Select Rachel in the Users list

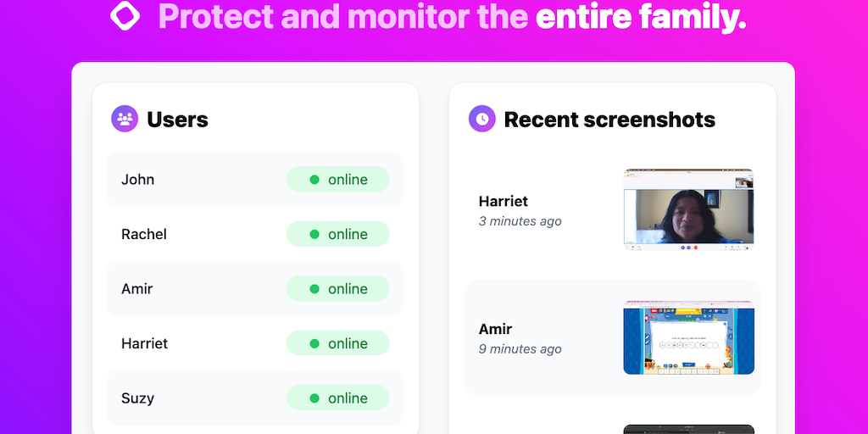(144, 234)
